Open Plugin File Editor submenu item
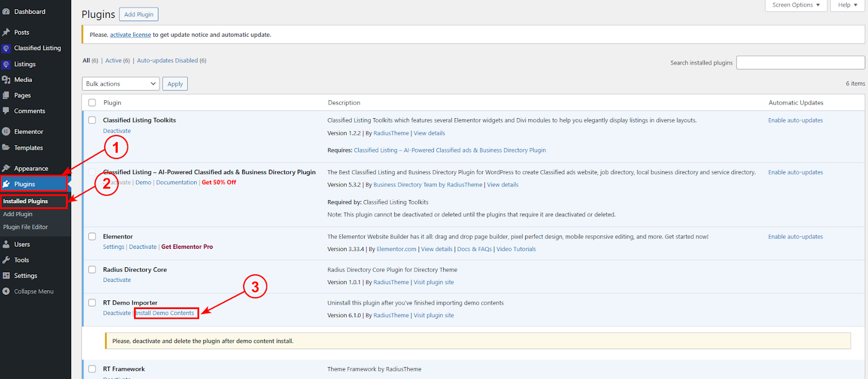The height and width of the screenshot is (379, 868). pyautogui.click(x=25, y=227)
